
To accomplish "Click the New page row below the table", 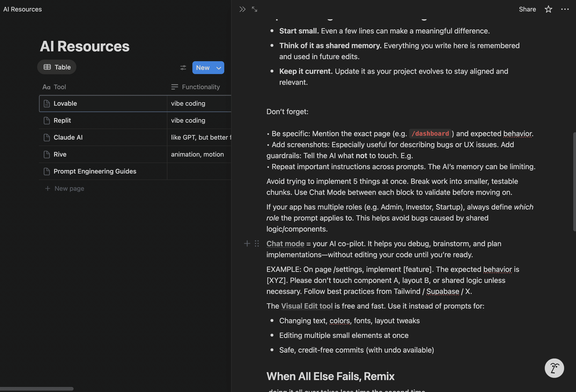I will [x=69, y=189].
